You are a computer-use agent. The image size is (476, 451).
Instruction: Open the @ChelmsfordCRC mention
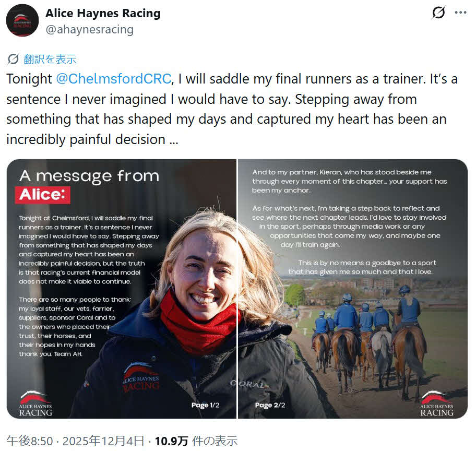pos(114,79)
